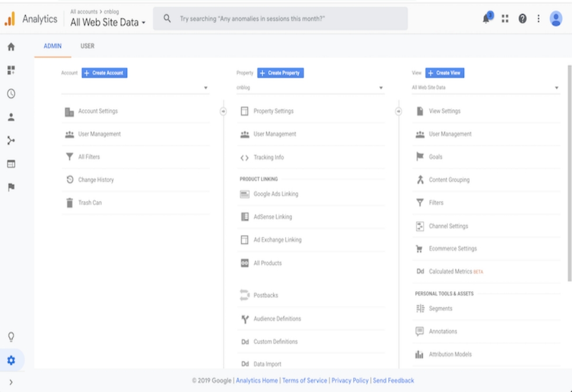
Task: Open Audience person icon in sidebar
Action: [11, 117]
